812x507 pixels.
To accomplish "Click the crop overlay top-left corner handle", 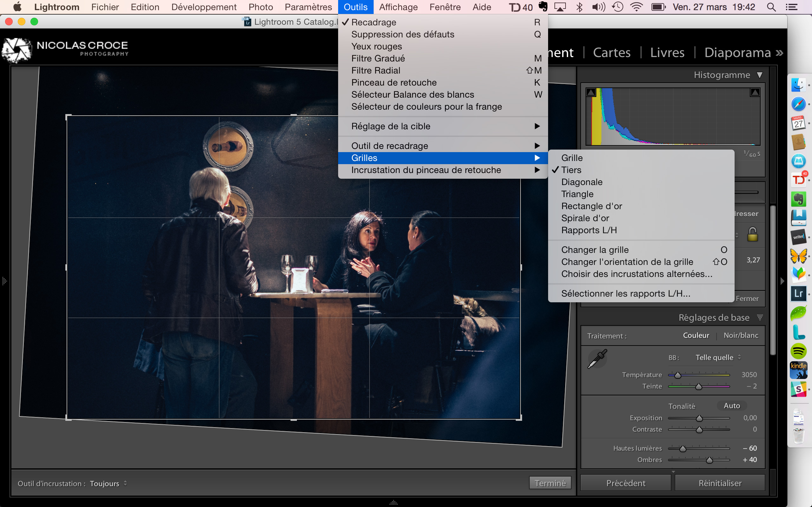I will [x=68, y=116].
